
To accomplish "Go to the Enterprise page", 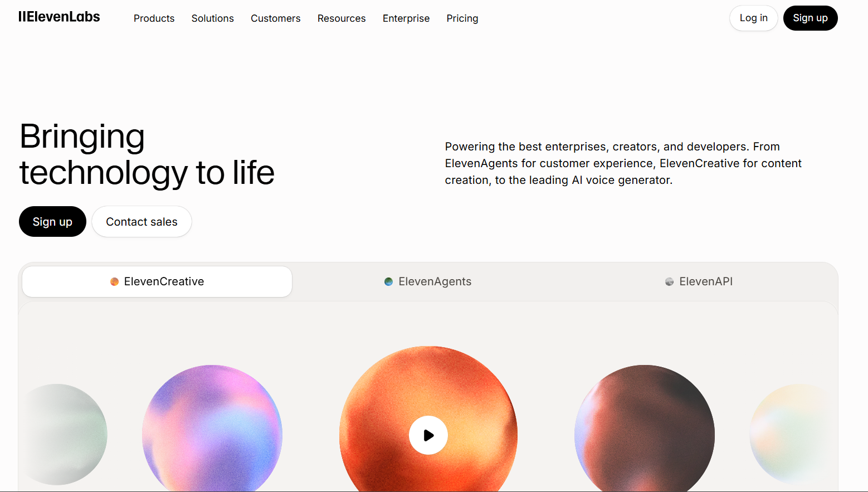I will click(406, 18).
